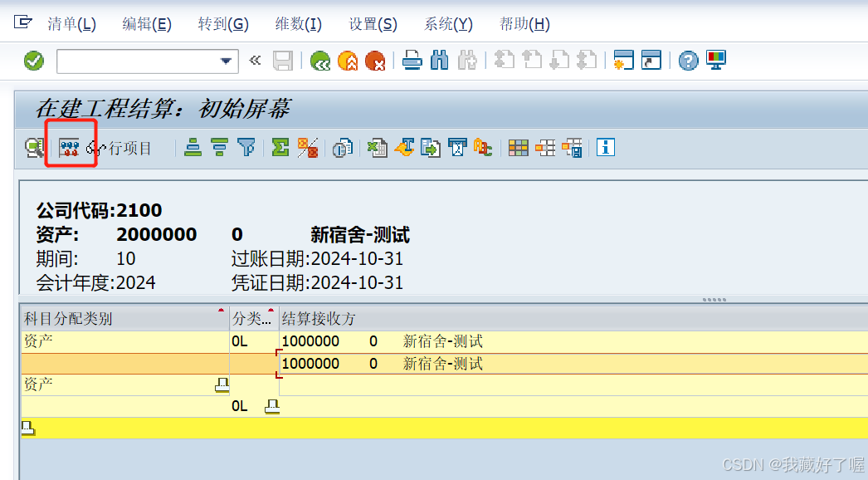
Task: Click the Previous Page icon
Action: [531, 61]
